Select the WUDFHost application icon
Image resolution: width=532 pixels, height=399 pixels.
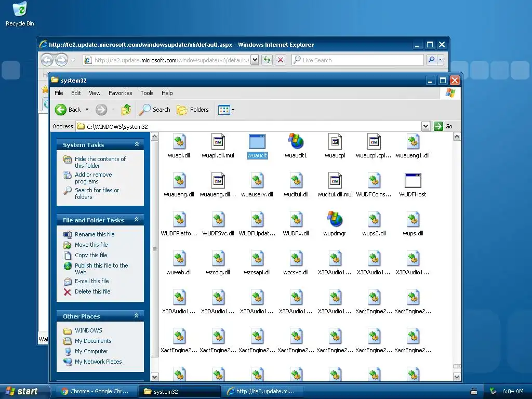413,180
